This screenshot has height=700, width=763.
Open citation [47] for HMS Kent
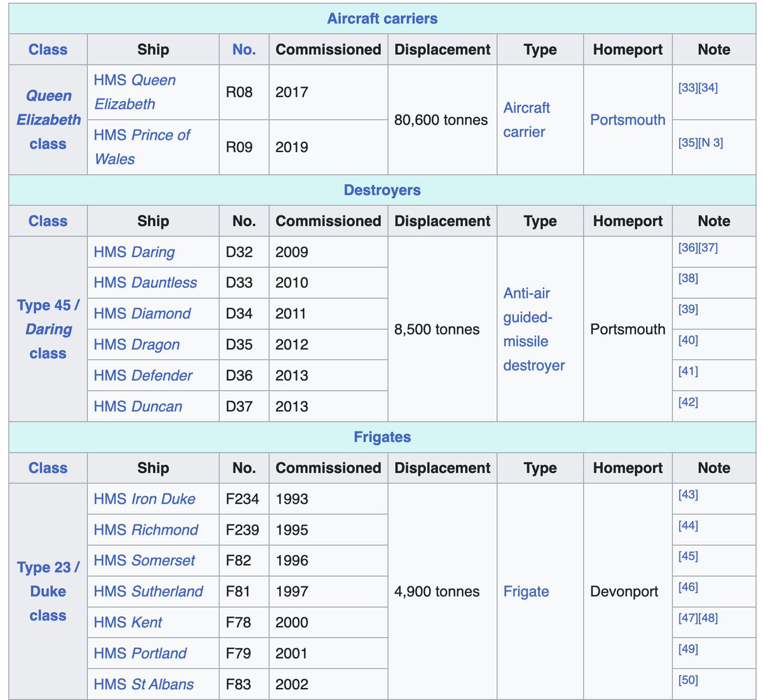tap(688, 618)
